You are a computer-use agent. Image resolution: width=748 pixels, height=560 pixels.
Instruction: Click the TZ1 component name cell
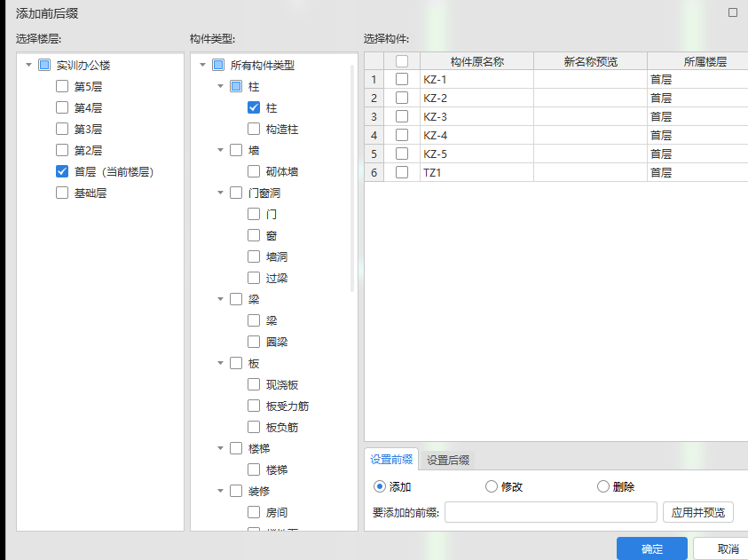pyautogui.click(x=477, y=172)
